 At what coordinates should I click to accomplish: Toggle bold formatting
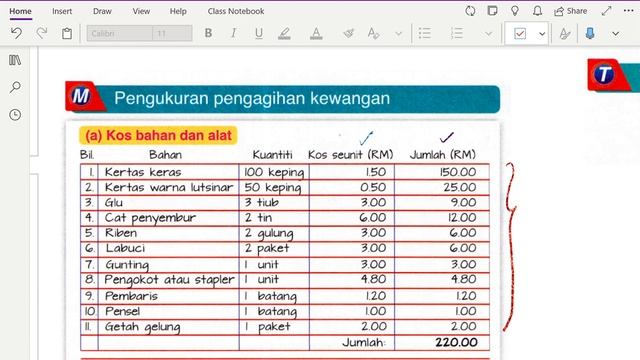208,33
